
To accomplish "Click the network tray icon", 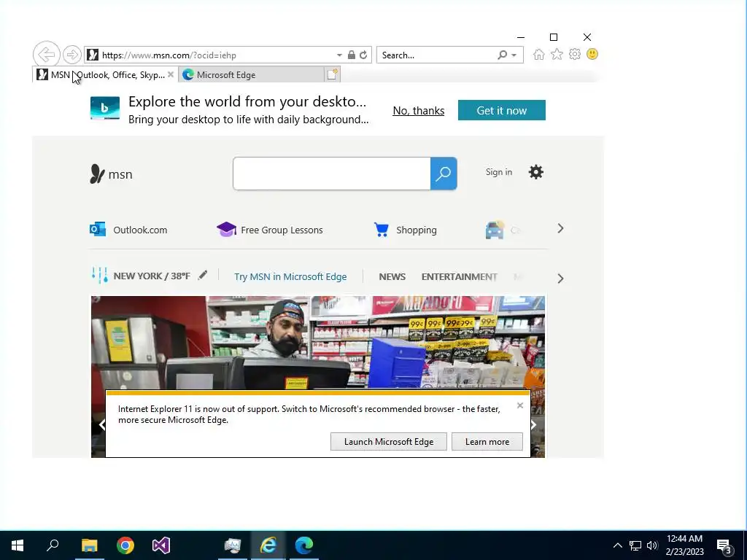I will click(635, 545).
